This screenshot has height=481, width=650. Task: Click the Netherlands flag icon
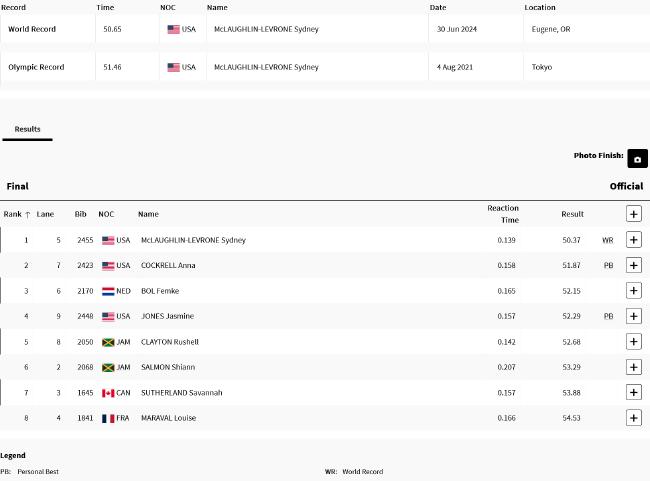(x=108, y=291)
